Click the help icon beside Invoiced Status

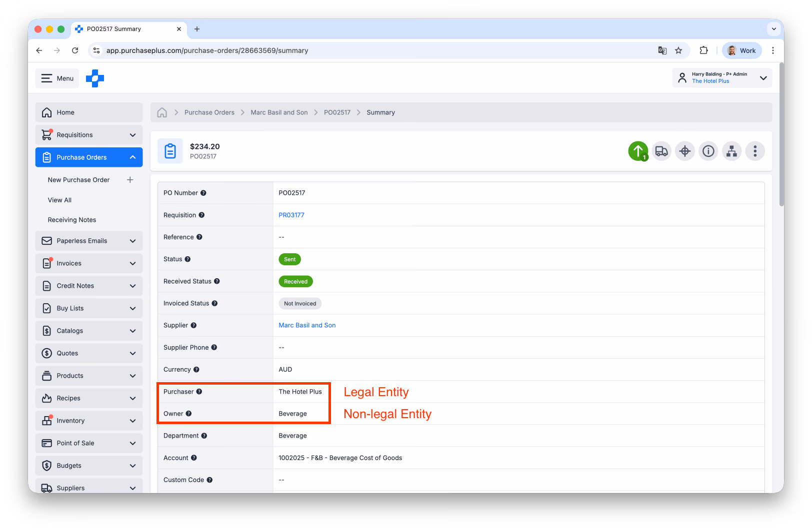pos(214,303)
